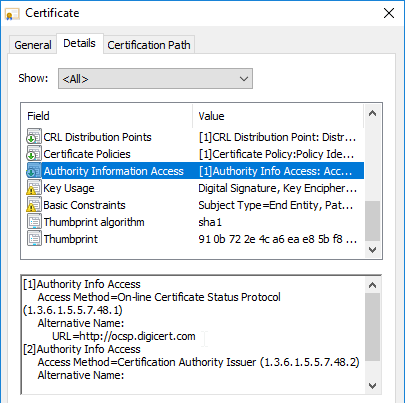Click the Certificate Policies extension icon
Image resolution: width=405 pixels, height=403 pixels.
click(34, 154)
